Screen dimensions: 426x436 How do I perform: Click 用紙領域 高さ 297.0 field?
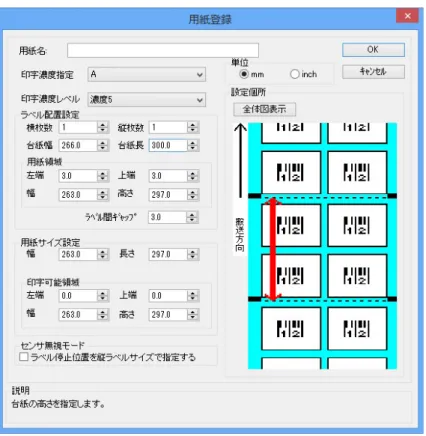click(x=168, y=195)
